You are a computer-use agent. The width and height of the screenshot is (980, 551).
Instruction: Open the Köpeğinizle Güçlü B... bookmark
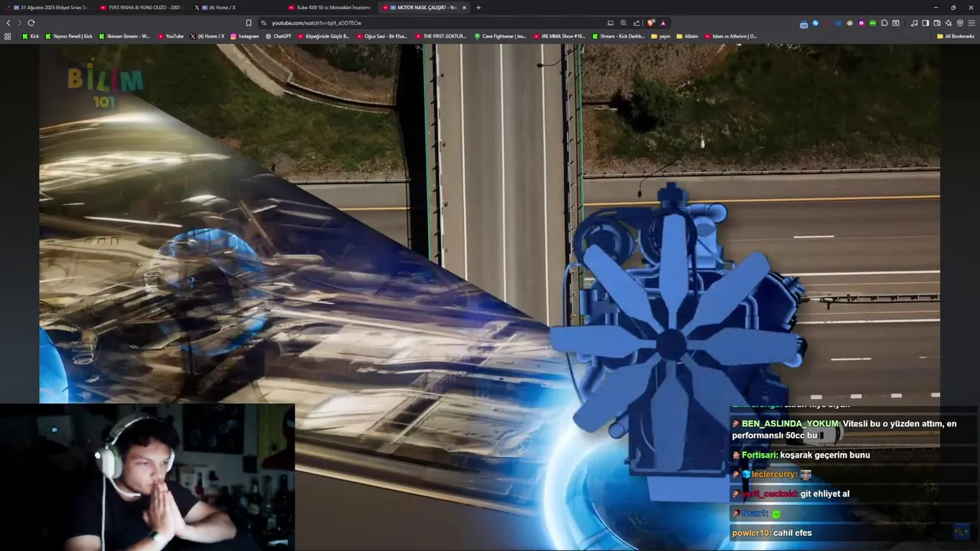tap(323, 36)
